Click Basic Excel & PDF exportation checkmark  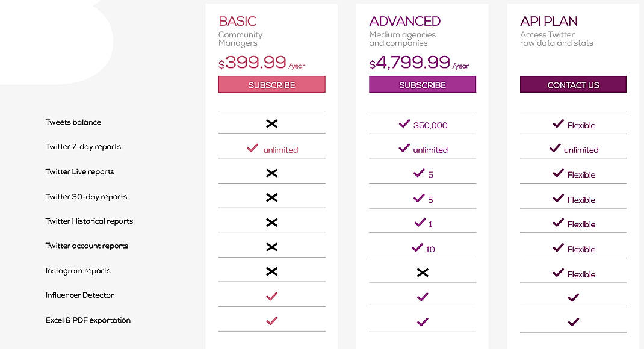pos(272,321)
